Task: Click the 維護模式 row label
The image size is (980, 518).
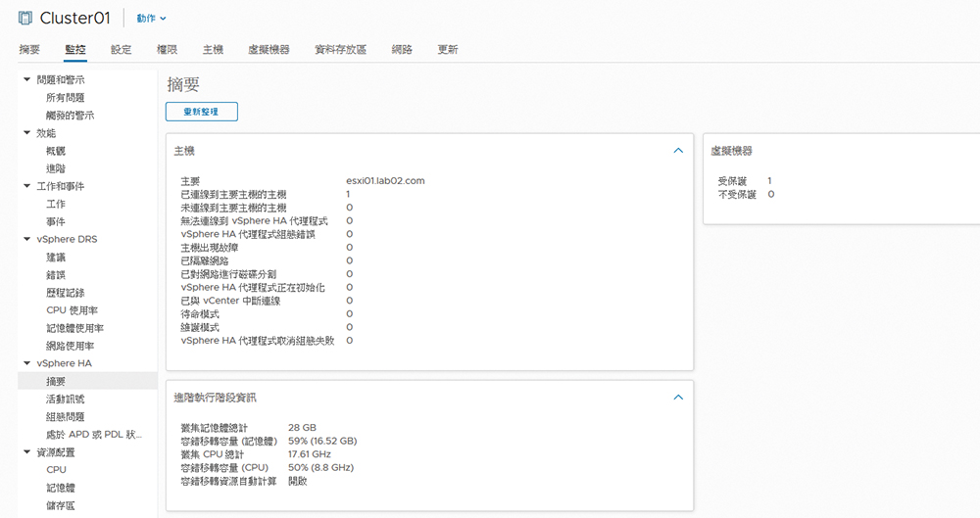Action: coord(200,327)
